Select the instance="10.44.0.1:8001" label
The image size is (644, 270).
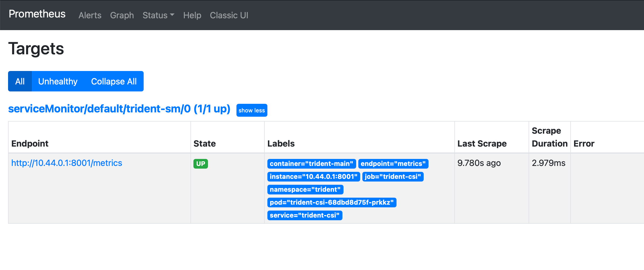(314, 176)
